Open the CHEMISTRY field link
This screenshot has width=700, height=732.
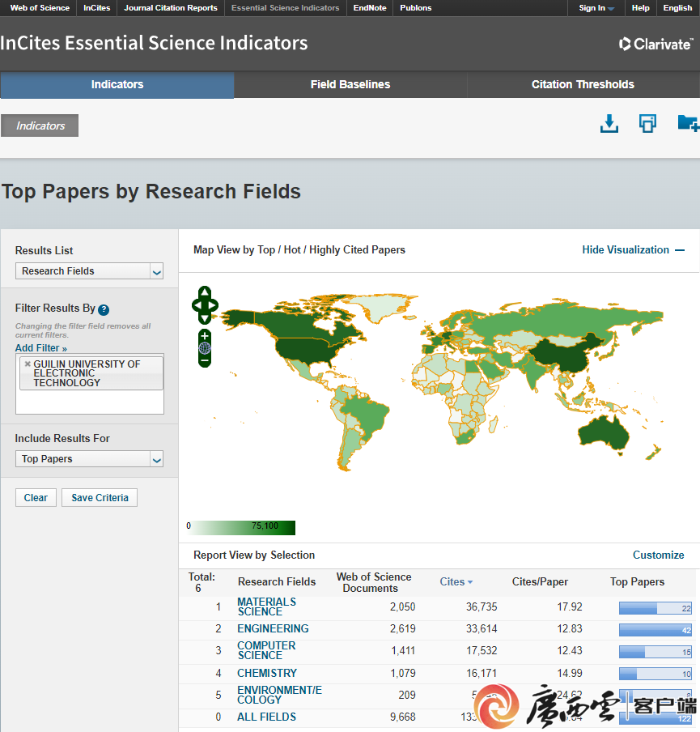coord(267,673)
